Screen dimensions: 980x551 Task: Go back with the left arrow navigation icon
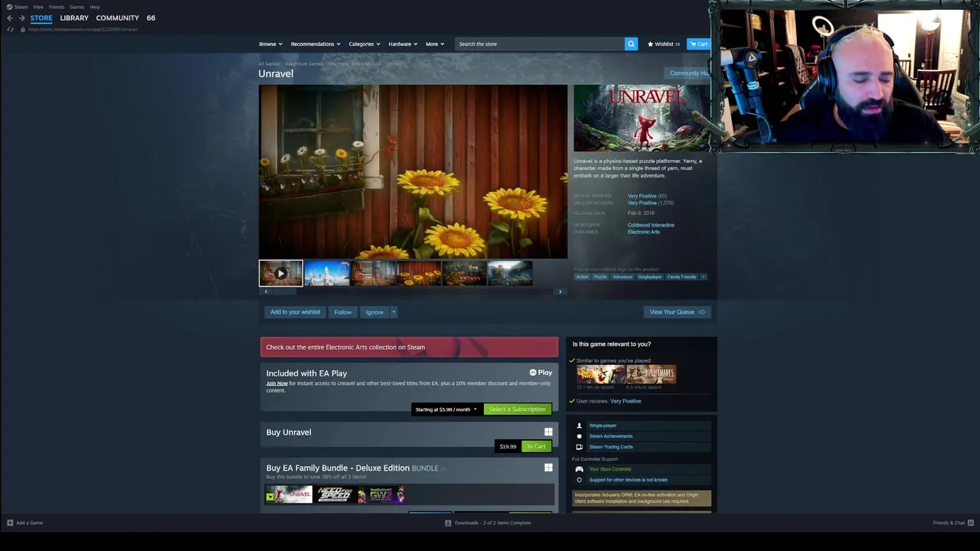click(x=10, y=18)
